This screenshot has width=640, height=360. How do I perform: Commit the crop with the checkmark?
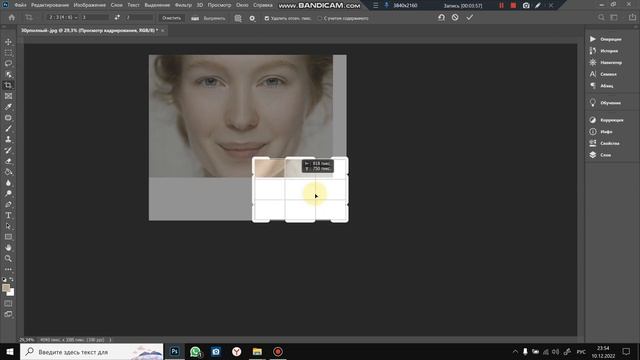tap(469, 18)
